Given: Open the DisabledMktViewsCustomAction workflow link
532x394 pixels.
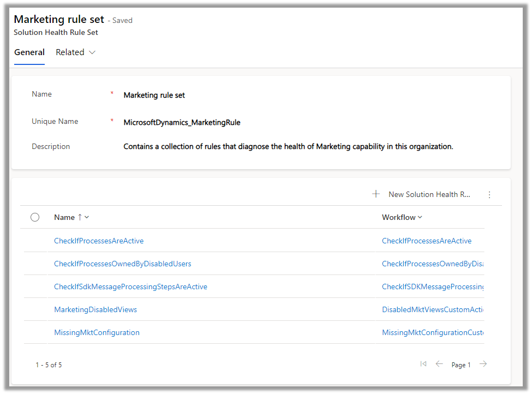Looking at the screenshot, I should [x=432, y=309].
